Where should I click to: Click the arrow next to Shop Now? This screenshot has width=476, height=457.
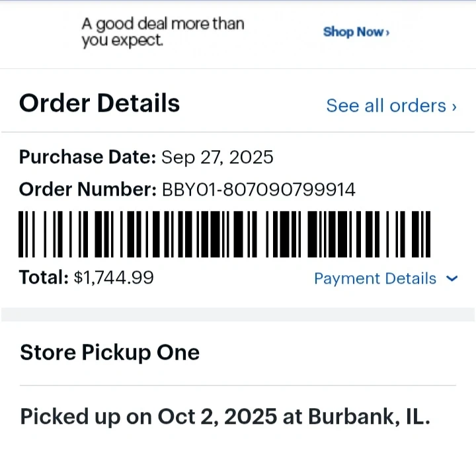[387, 32]
